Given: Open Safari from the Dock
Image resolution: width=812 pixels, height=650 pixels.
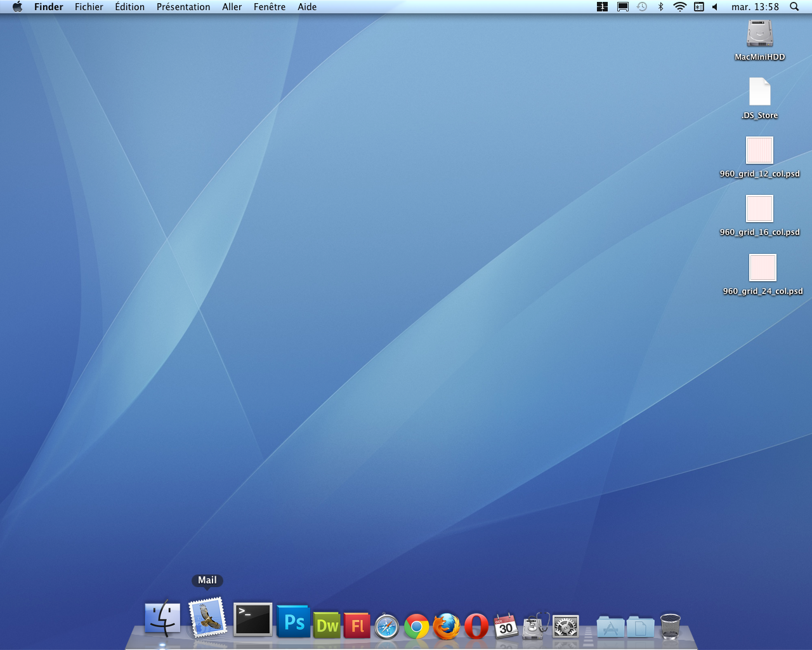Looking at the screenshot, I should pos(387,625).
